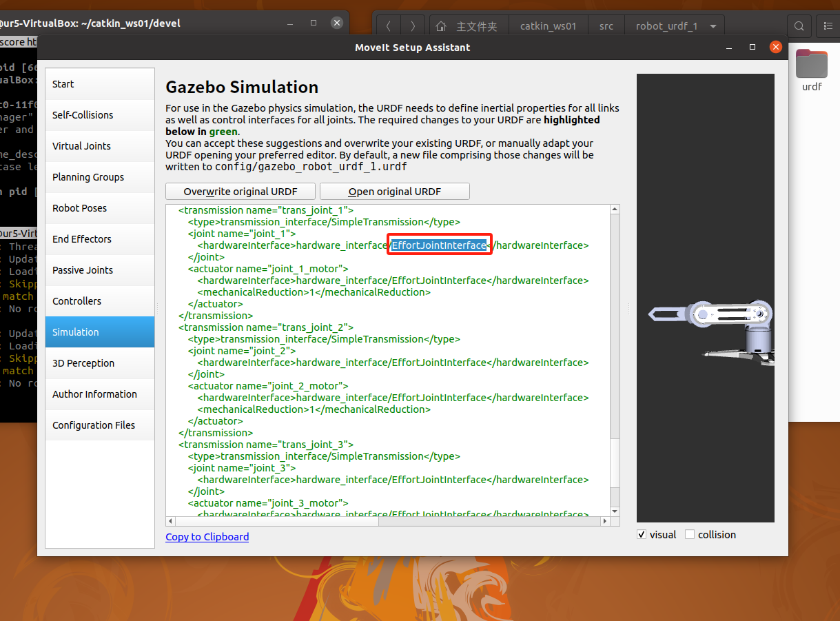Open robot_urdf_1 path dropdown arrow
This screenshot has height=621, width=840.
point(713,26)
